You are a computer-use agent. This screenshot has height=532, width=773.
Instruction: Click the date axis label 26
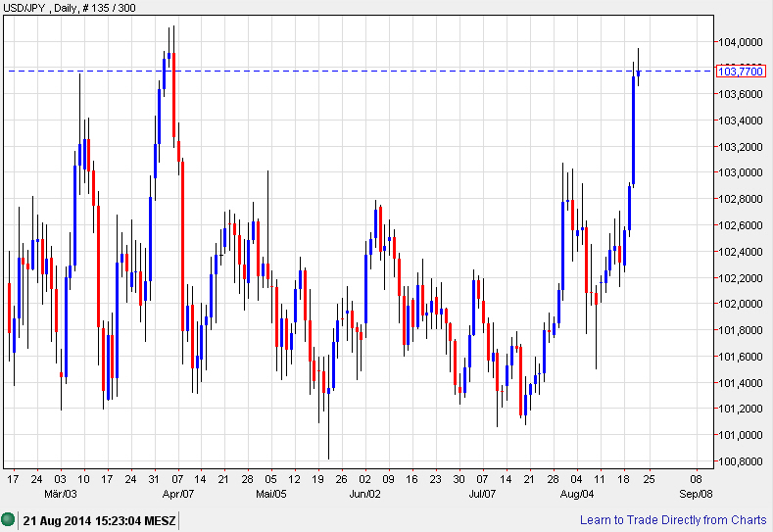click(x=341, y=479)
